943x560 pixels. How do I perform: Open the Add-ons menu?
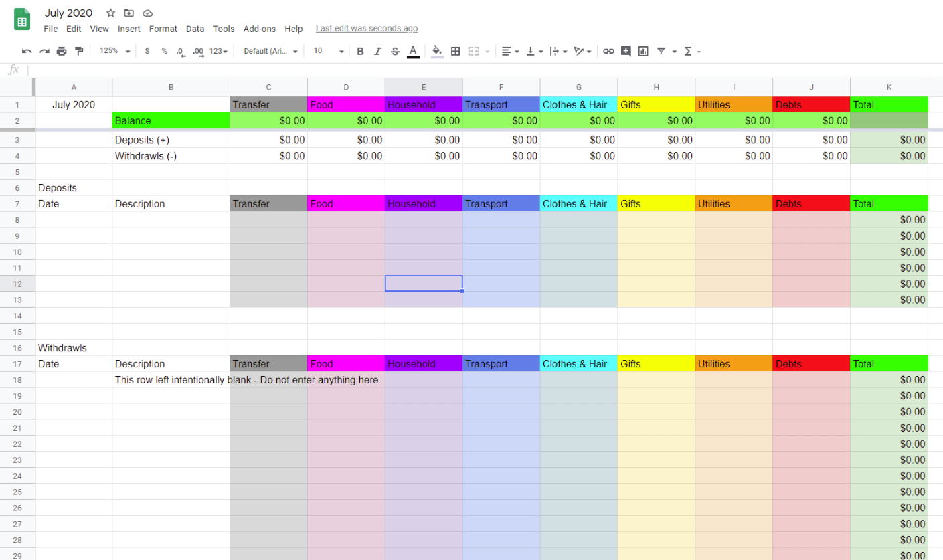(260, 29)
